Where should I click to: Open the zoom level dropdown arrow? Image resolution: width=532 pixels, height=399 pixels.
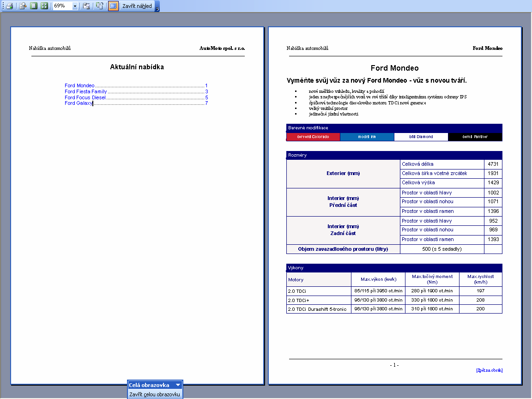(x=75, y=6)
